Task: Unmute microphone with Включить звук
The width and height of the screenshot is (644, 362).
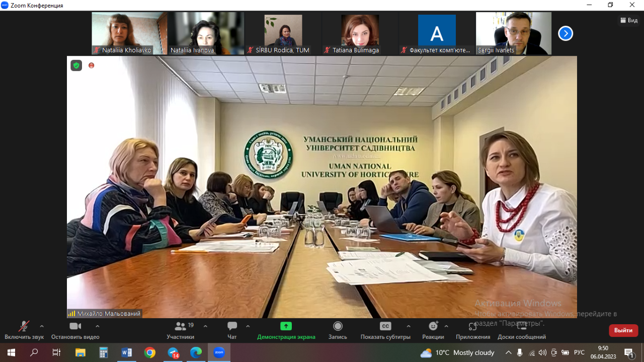Action: pyautogui.click(x=24, y=330)
